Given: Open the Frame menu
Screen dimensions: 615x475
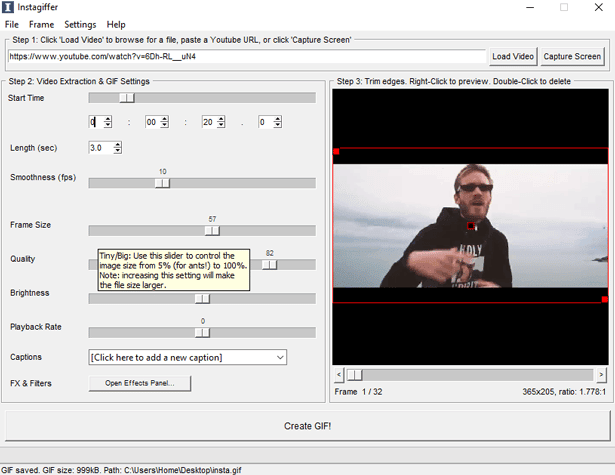Looking at the screenshot, I should [41, 24].
